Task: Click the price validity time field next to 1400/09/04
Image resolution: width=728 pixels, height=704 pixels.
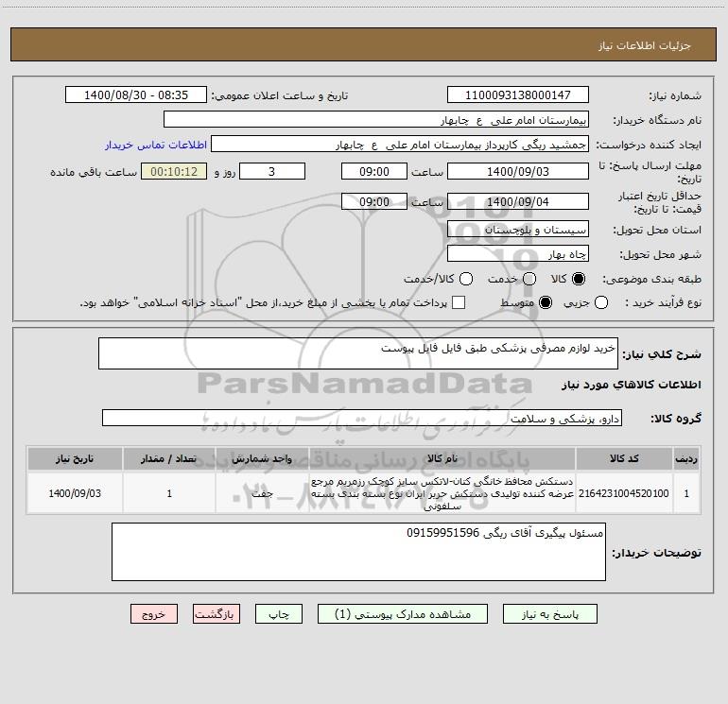Action: point(374,201)
